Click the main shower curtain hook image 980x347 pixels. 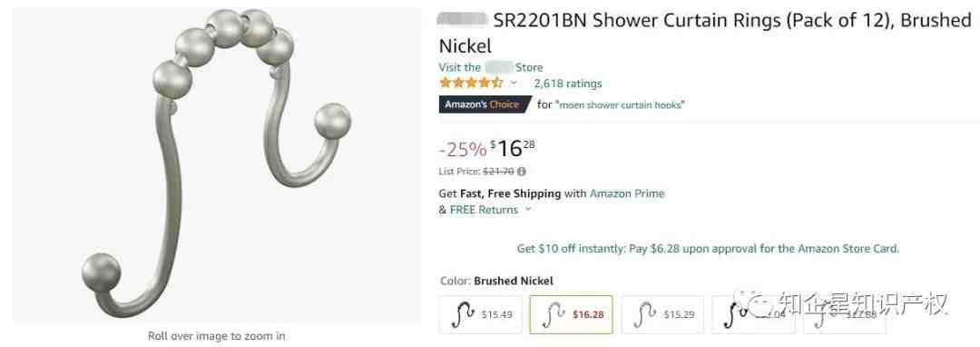coord(216,164)
